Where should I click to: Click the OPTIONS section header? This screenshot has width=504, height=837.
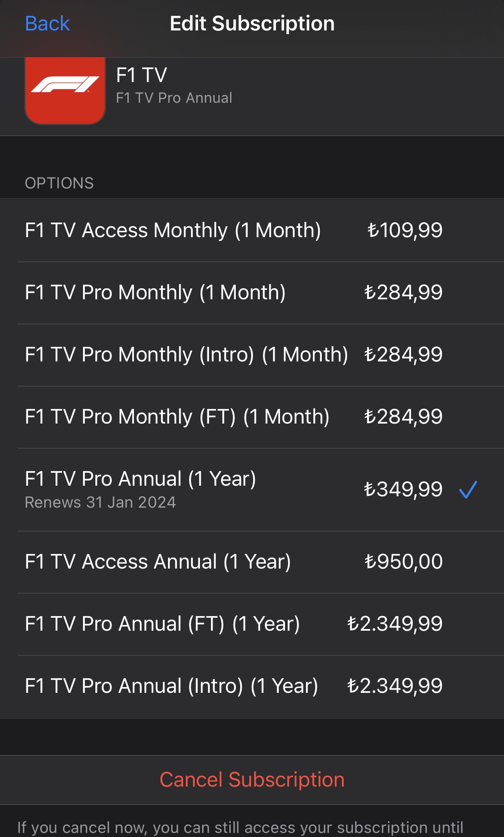[59, 183]
